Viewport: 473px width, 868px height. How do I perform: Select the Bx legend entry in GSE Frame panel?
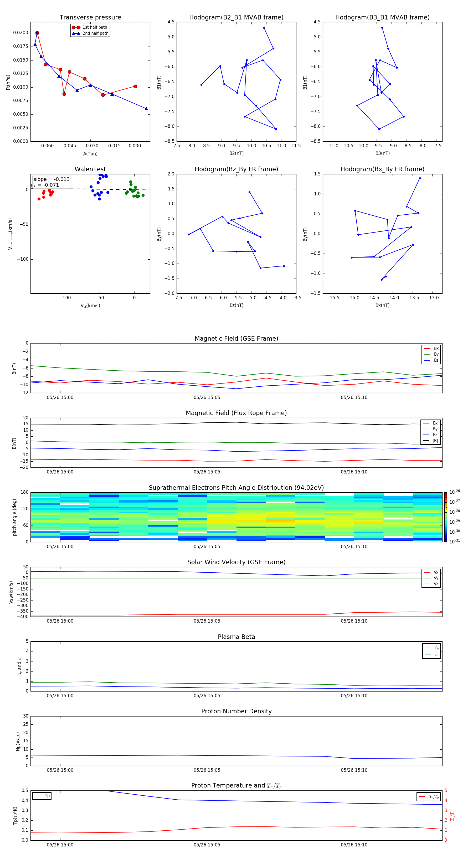point(431,349)
